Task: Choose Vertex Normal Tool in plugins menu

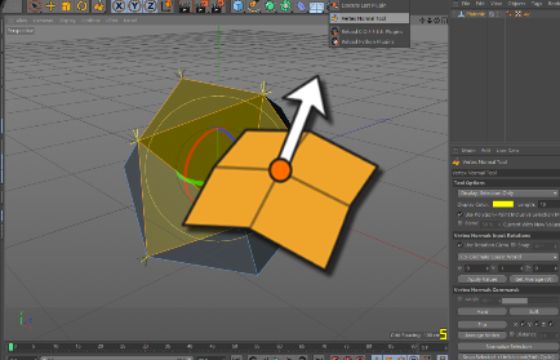Action: 369,18
